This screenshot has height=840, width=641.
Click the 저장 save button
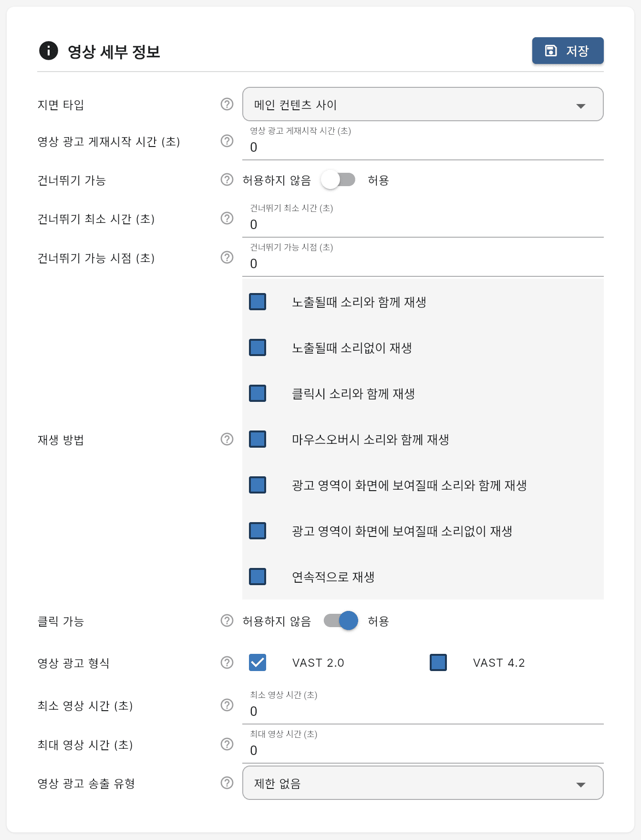click(568, 51)
